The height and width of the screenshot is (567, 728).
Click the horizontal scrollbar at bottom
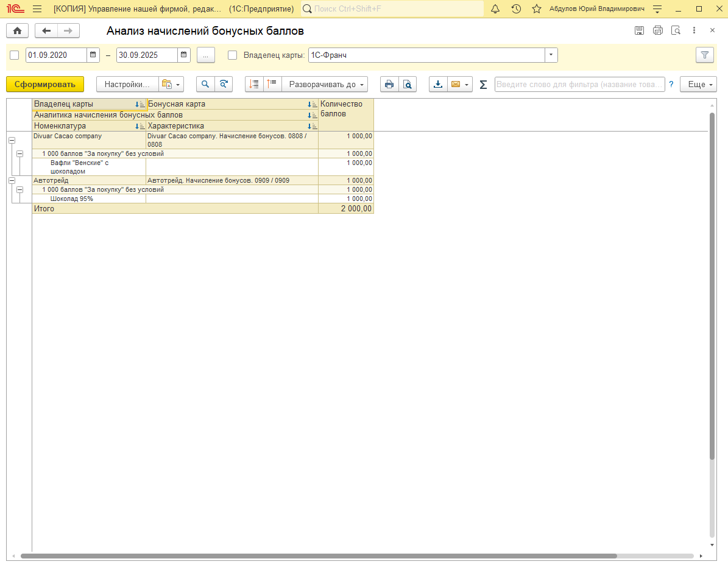pos(319,556)
